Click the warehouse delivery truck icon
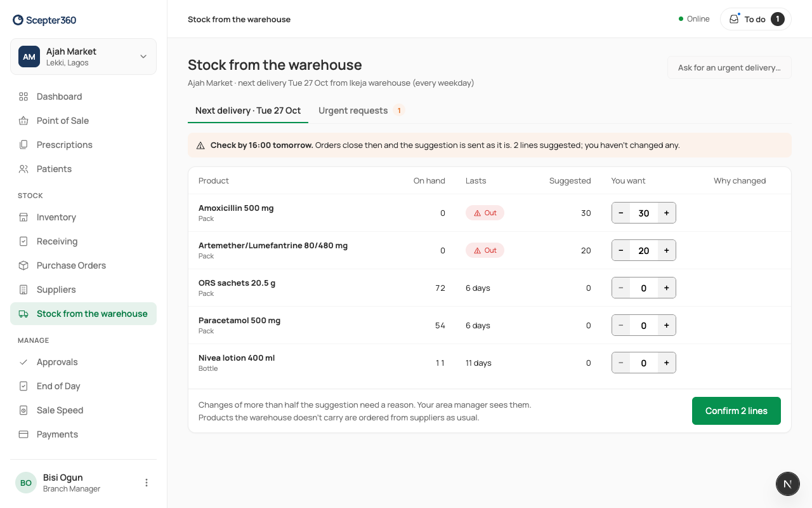Image resolution: width=812 pixels, height=508 pixels. point(23,314)
